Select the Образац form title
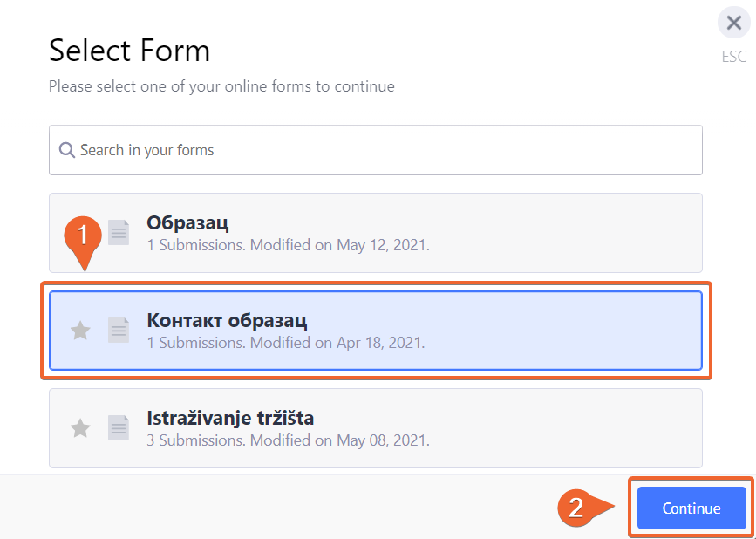756x539 pixels. (187, 223)
